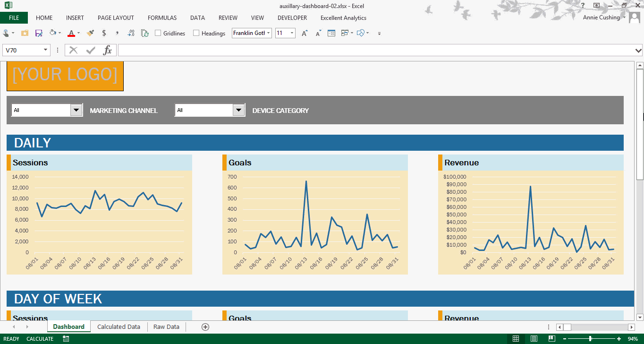Screen dimensions: 644x344
Task: Expand the font size dropdown
Action: [292, 33]
